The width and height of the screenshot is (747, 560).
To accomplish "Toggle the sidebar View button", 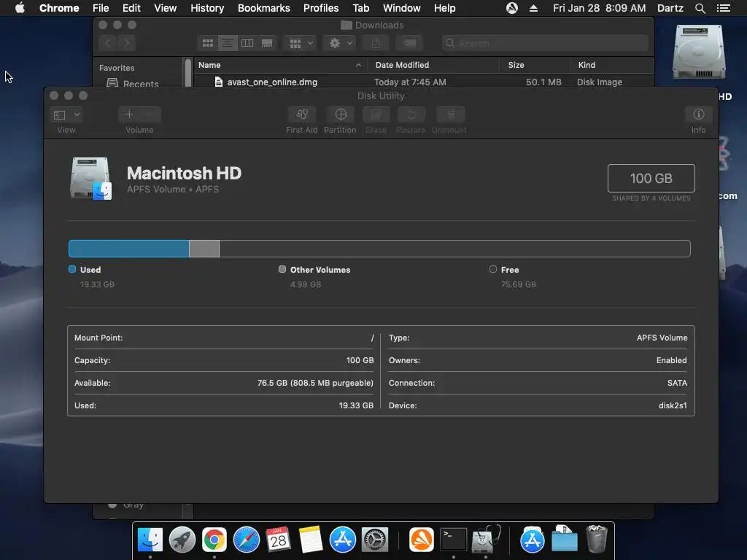I will click(x=60, y=114).
